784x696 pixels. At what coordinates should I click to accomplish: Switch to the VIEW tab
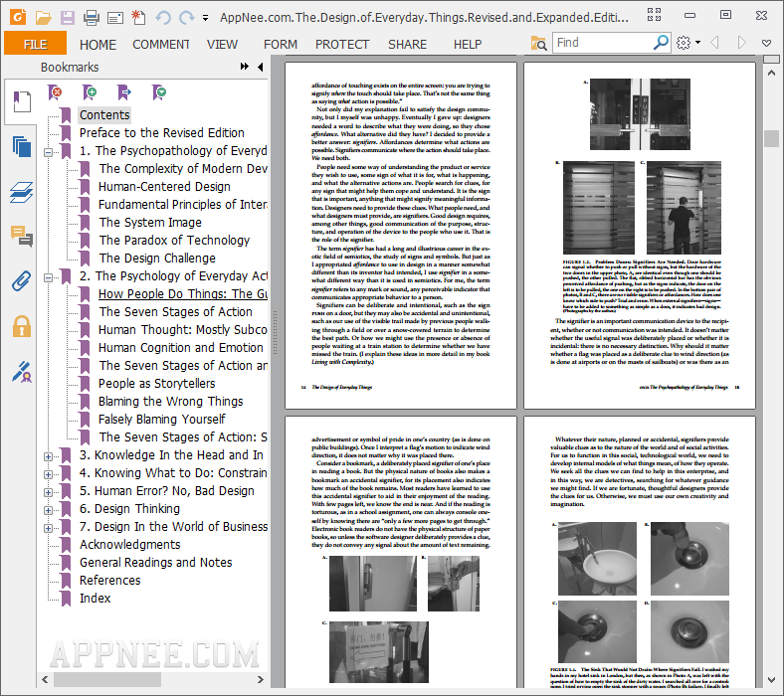[x=222, y=45]
